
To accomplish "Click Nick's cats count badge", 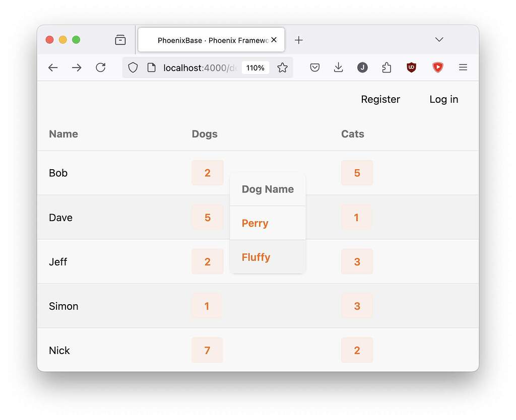I will pyautogui.click(x=357, y=350).
